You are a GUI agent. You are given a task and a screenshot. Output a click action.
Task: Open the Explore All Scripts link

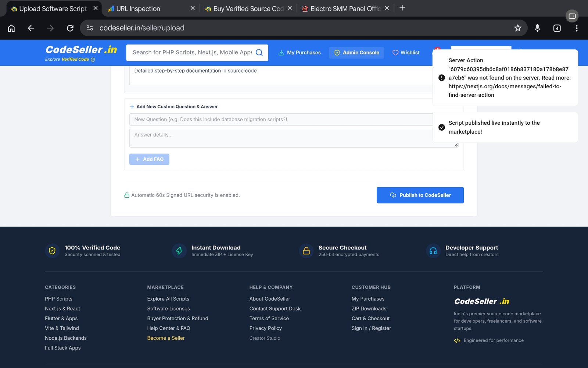point(168,299)
